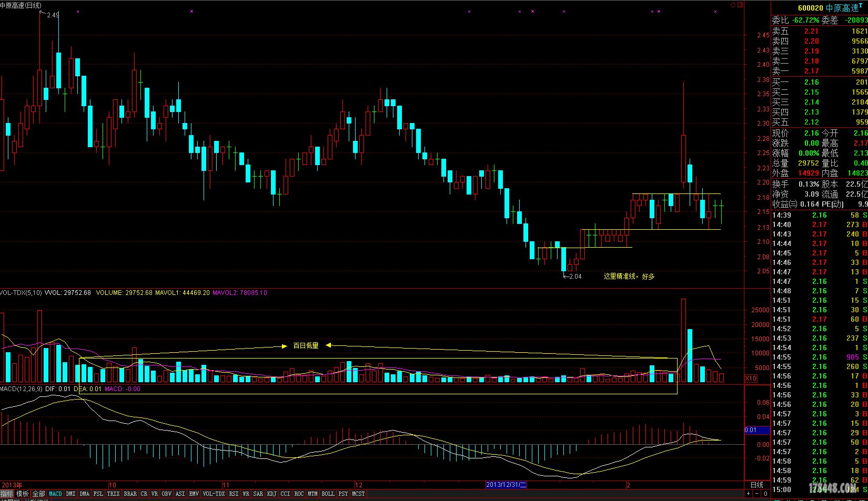Switch to the MACD indicator tab
The image size is (868, 501).
55,494
